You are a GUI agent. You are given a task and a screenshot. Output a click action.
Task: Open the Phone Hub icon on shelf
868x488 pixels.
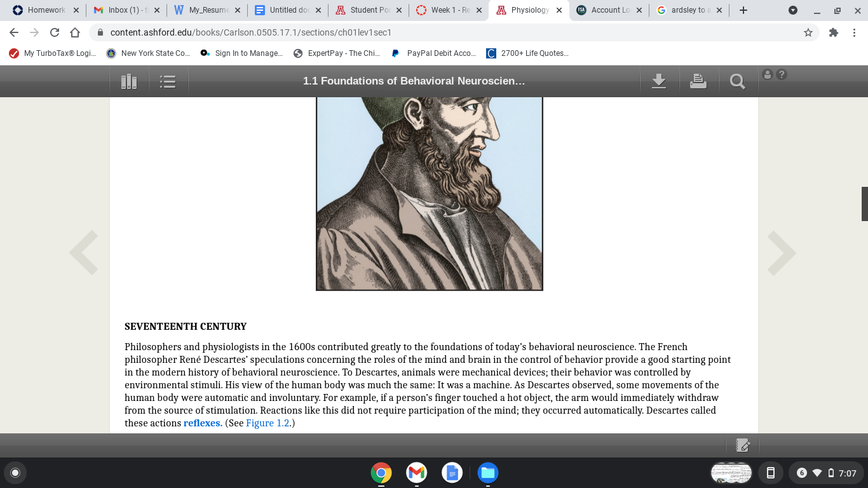[x=771, y=473]
